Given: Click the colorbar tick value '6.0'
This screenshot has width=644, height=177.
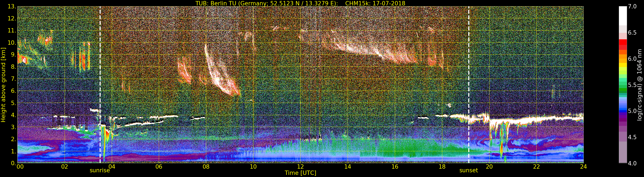Looking at the screenshot, I should [632, 59].
